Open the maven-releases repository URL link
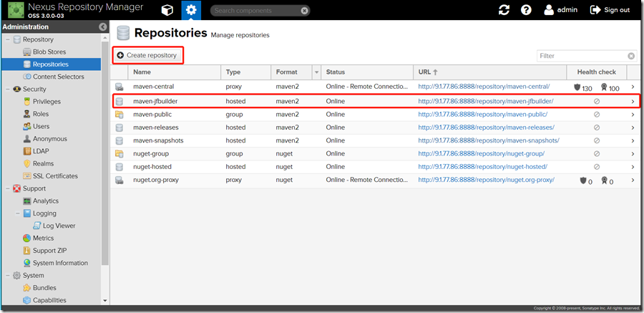Screen dimensions: 644x313 click(487, 127)
